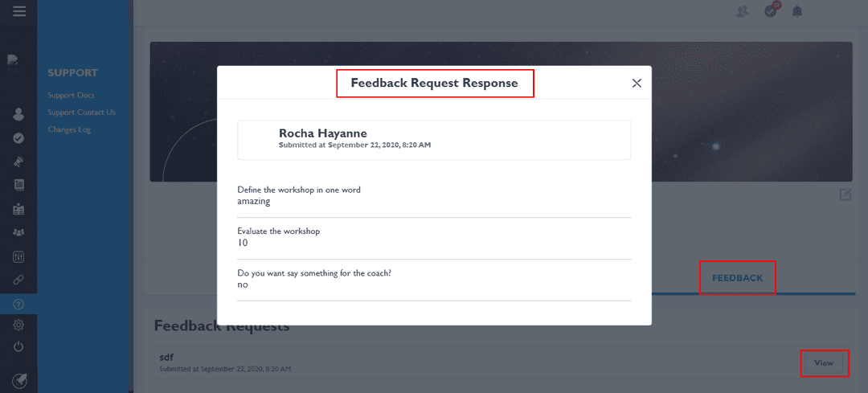
Task: Open the Support Contact Us link
Action: (81, 113)
